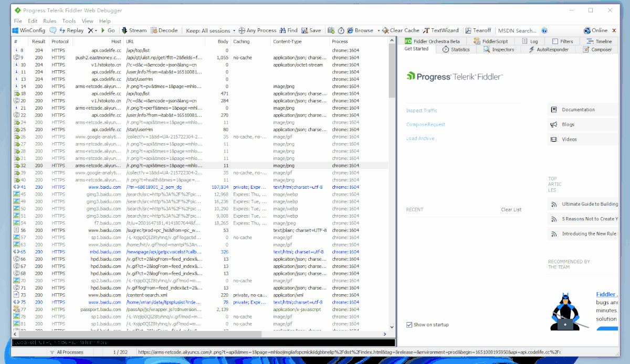Open the FiddlerScript tab
This screenshot has width=630, height=364.
pos(491,41)
